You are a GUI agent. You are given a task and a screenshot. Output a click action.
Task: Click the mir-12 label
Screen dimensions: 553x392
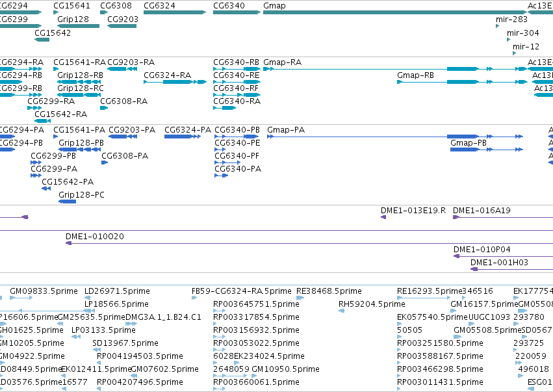point(526,46)
